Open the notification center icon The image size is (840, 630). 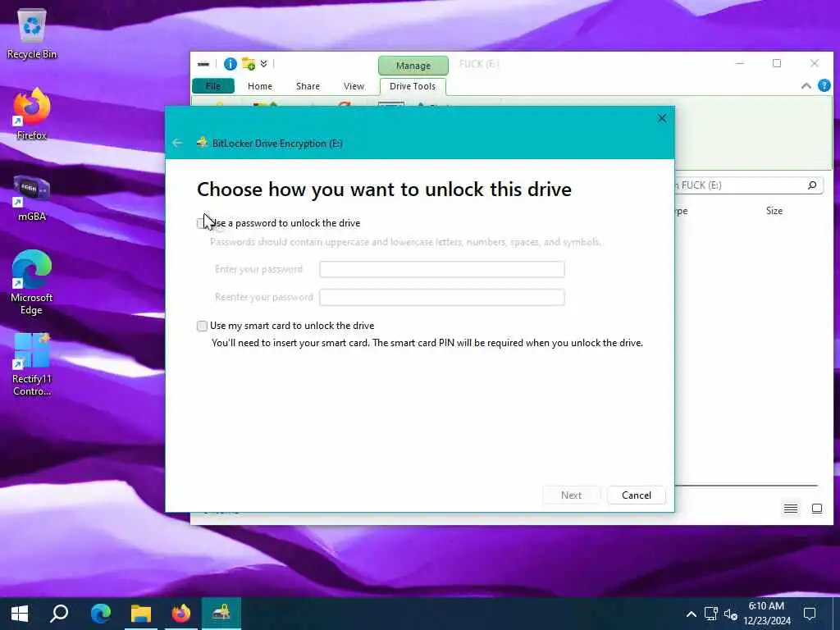click(810, 614)
